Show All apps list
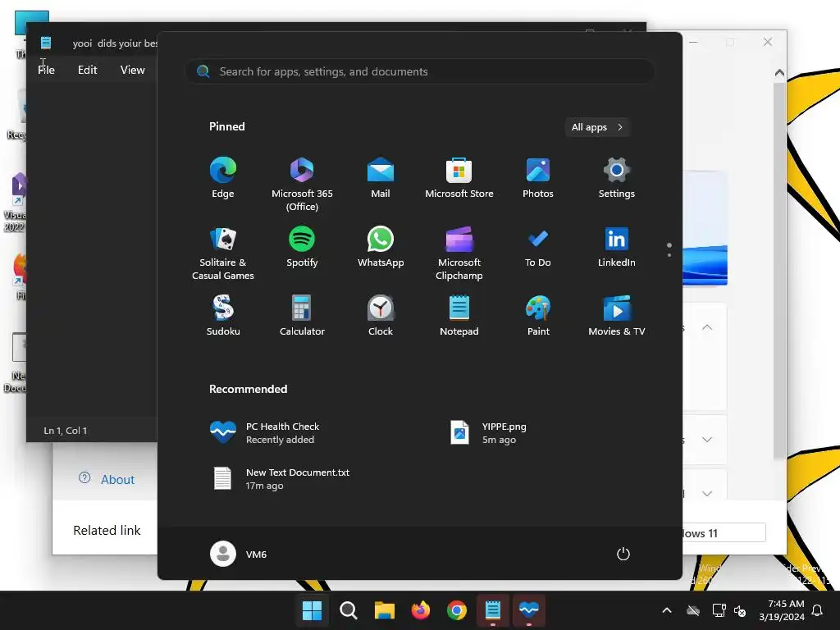840x630 pixels. (x=597, y=127)
